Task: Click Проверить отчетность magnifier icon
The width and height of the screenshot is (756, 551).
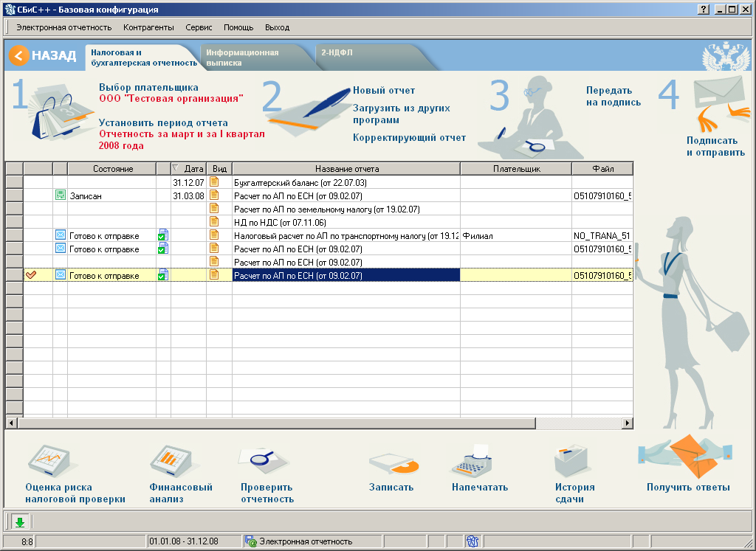Action: tap(264, 460)
